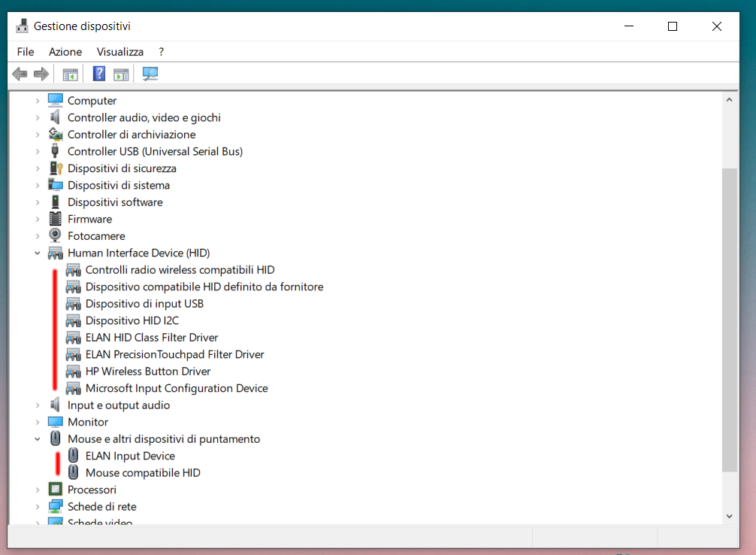
Task: Click the Dispositivi di sicurezza key icon
Action: (x=56, y=168)
